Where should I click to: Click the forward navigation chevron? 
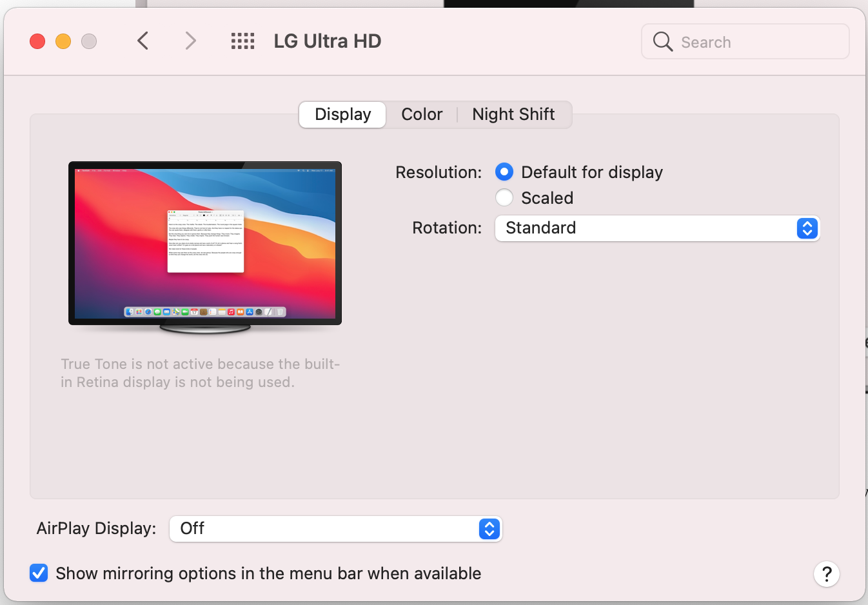click(190, 41)
